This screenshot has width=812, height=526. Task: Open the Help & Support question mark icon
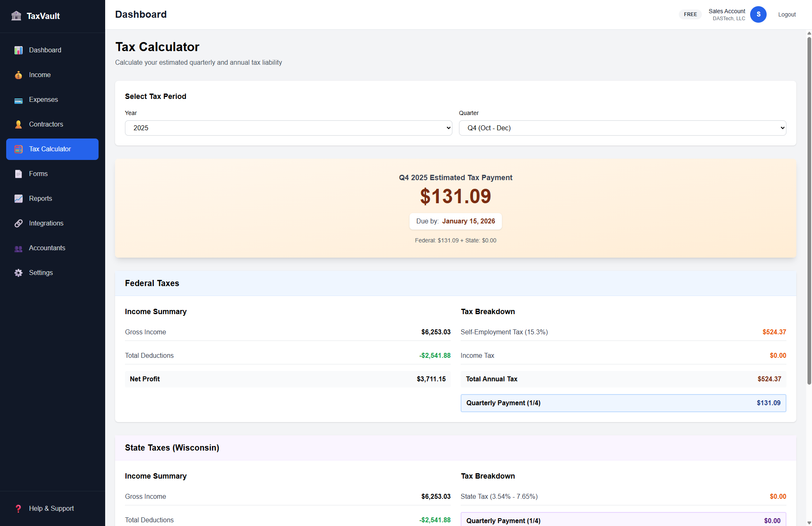(x=19, y=508)
